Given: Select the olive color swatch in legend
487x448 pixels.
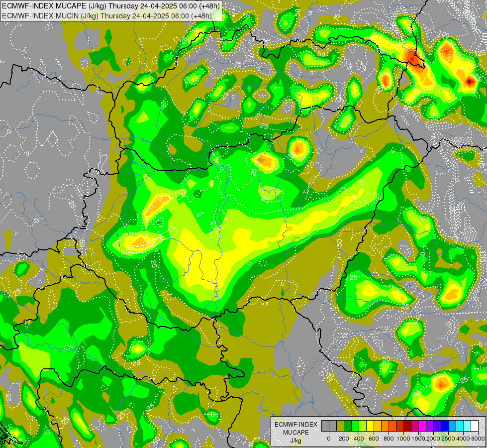Looking at the screenshot, I should (340, 426).
